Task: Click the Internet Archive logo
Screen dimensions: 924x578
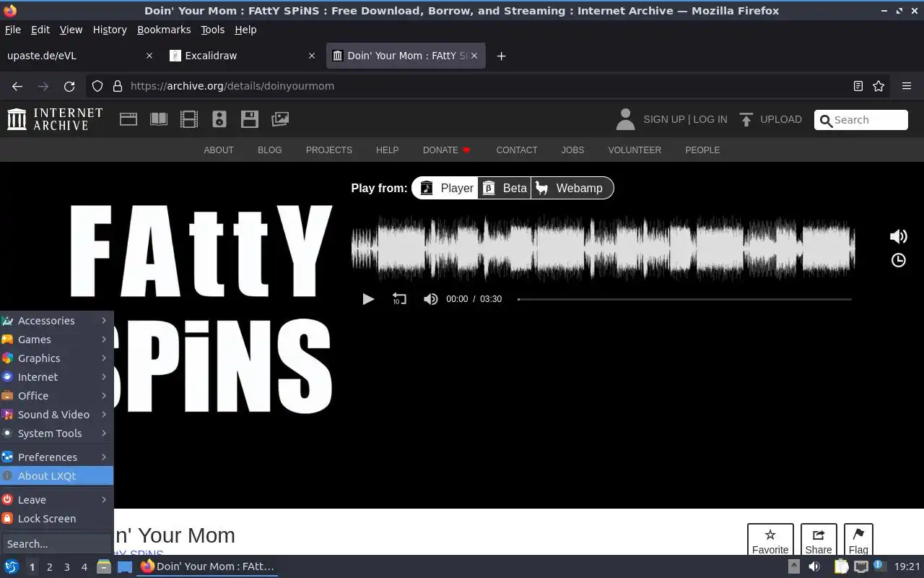Action: coord(55,119)
